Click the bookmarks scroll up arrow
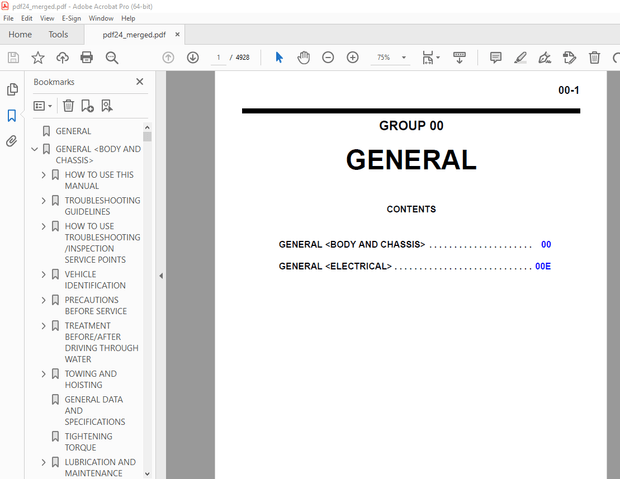The image size is (620, 479). (147, 127)
